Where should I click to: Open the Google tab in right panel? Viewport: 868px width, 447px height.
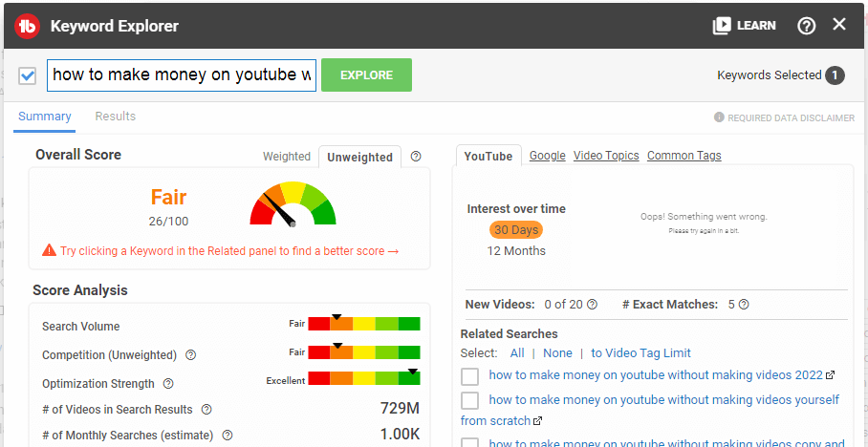[x=548, y=156]
